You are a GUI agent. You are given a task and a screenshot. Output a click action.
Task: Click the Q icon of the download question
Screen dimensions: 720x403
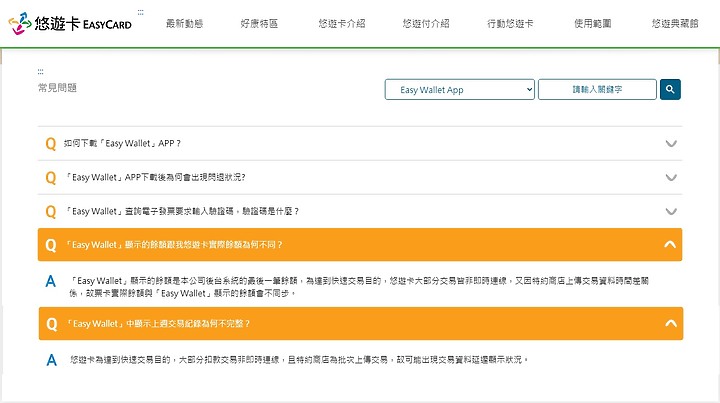pos(51,144)
